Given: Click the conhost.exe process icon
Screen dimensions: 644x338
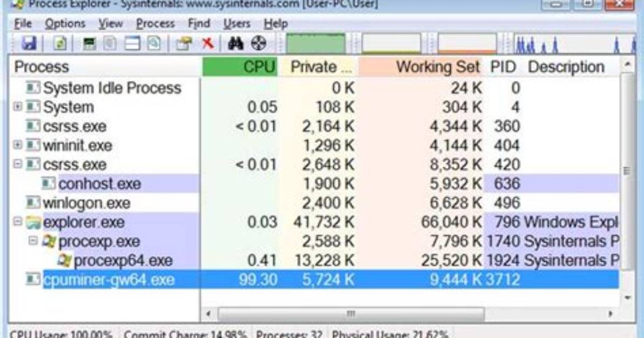Looking at the screenshot, I should (49, 184).
